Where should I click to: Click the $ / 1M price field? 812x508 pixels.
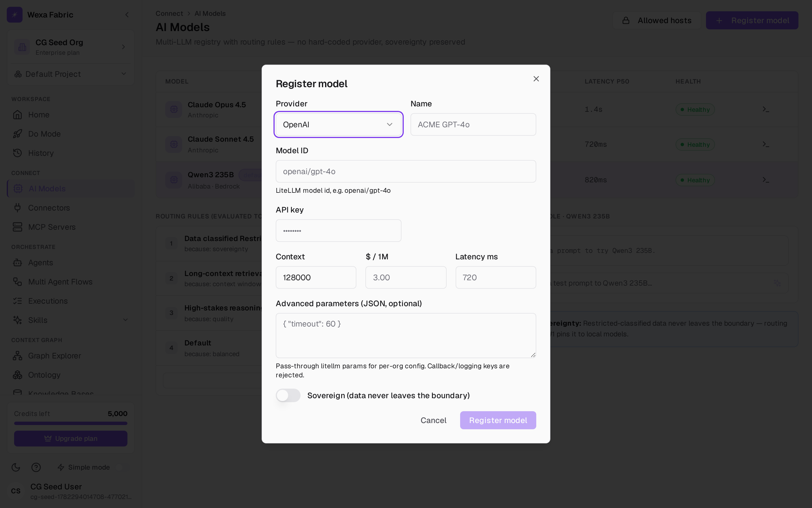coord(406,277)
